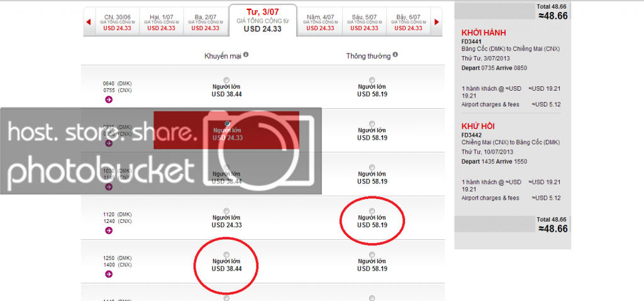
Task: Choose Thông thường fare radio for 1120 flight
Action: click(372, 210)
